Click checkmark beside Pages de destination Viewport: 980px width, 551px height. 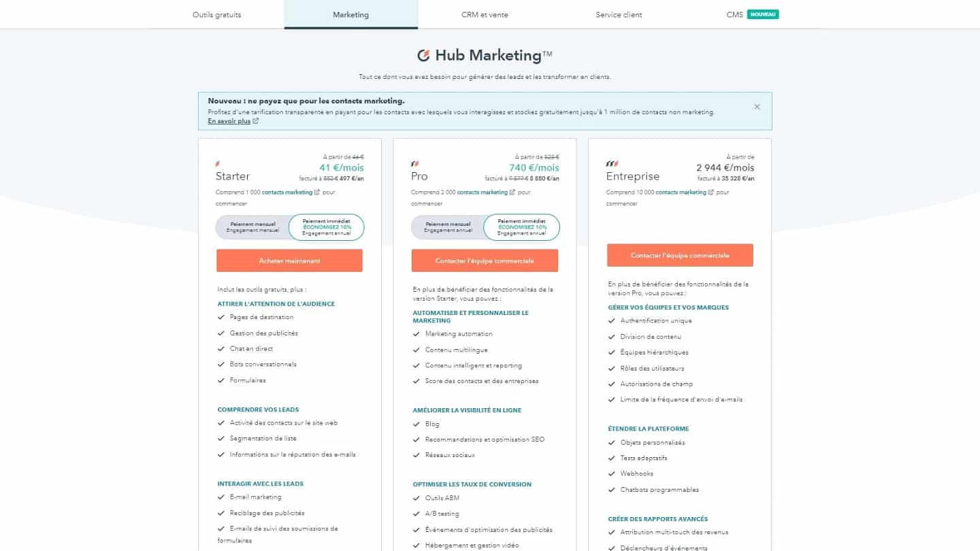pos(221,317)
